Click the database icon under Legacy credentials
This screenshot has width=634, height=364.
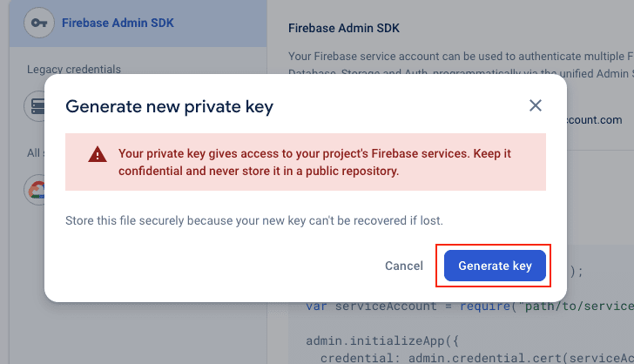click(37, 105)
